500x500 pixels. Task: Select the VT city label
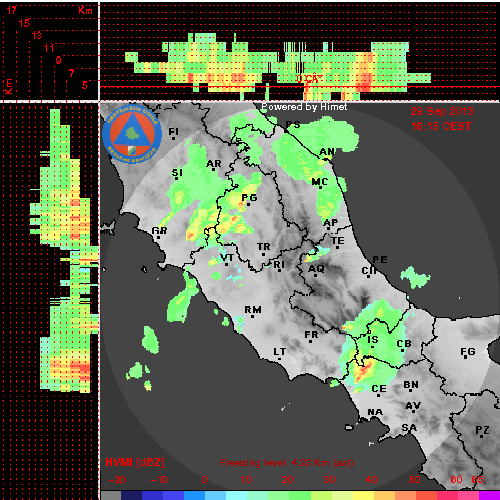(227, 258)
